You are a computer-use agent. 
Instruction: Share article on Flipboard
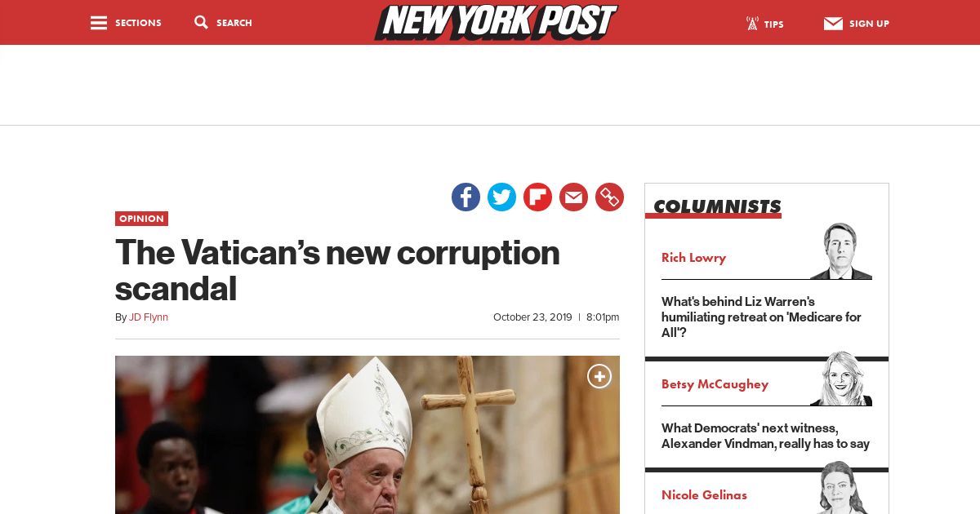tap(537, 197)
